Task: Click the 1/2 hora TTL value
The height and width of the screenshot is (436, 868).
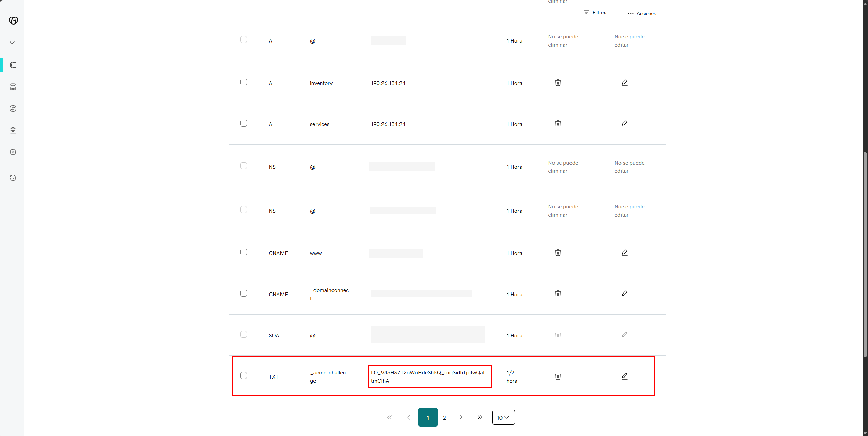Action: point(512,377)
